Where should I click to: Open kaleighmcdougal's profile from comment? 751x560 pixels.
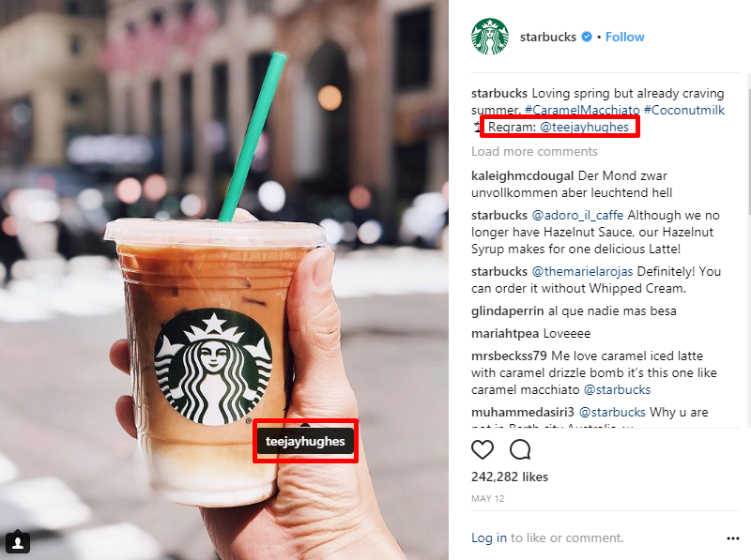522,176
